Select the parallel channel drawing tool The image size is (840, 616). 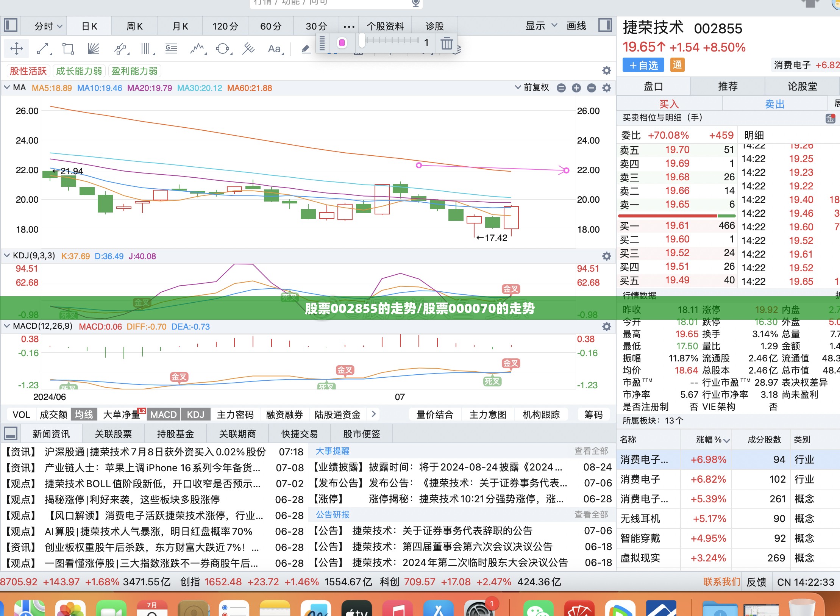[x=121, y=48]
